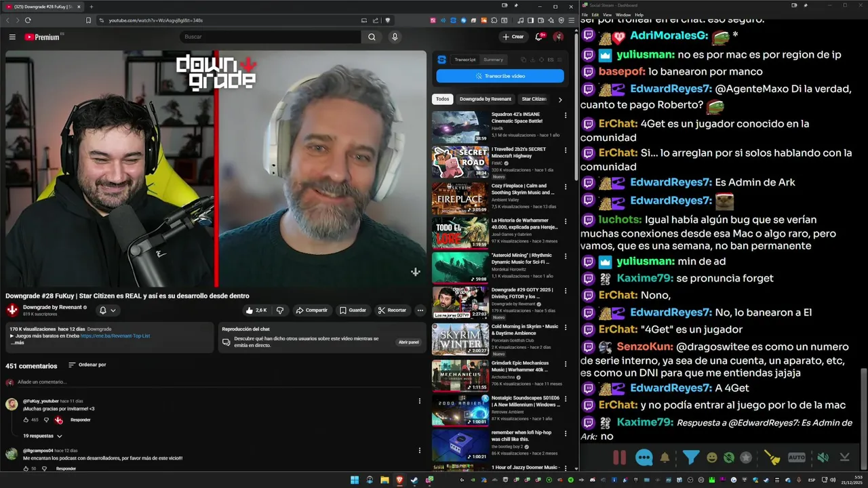
Task: Open the Window menu in Social Stream
Action: pos(623,14)
